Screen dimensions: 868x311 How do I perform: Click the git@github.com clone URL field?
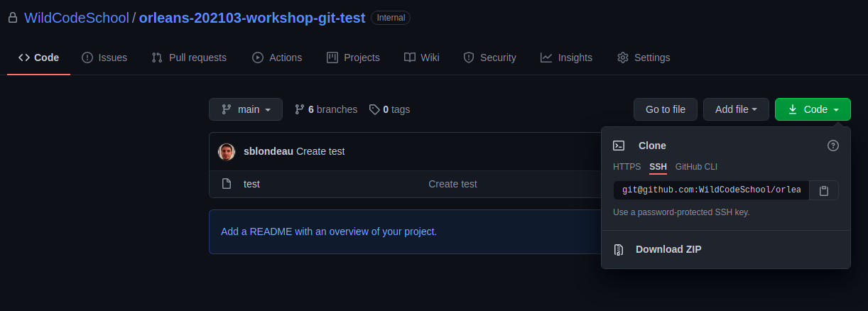coord(711,190)
